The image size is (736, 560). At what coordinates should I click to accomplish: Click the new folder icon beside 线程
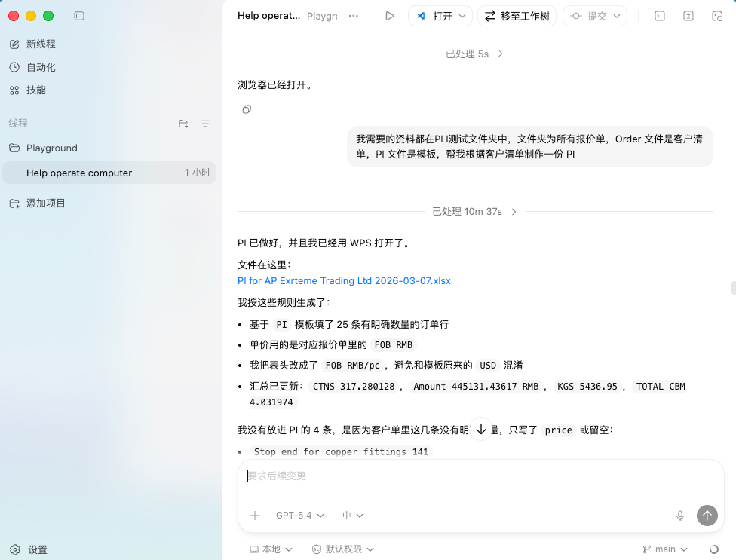tap(183, 124)
